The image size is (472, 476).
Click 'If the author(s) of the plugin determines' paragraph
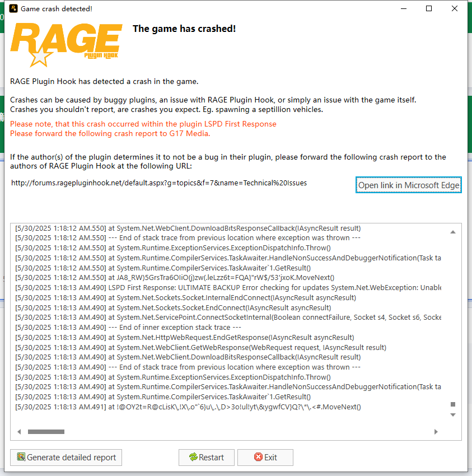(x=228, y=161)
